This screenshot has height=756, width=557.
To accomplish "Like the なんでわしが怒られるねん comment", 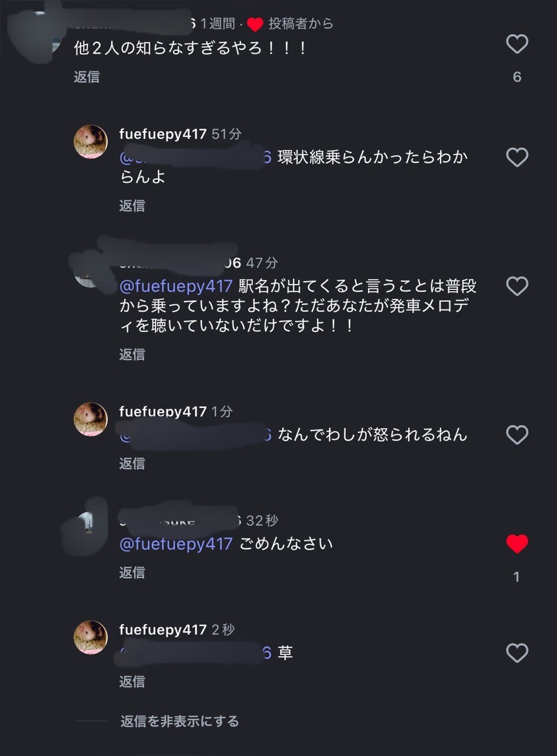I will (517, 435).
